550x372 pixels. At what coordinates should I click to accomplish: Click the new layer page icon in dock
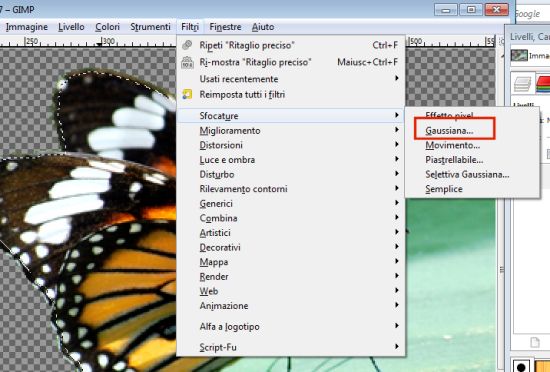click(x=535, y=342)
